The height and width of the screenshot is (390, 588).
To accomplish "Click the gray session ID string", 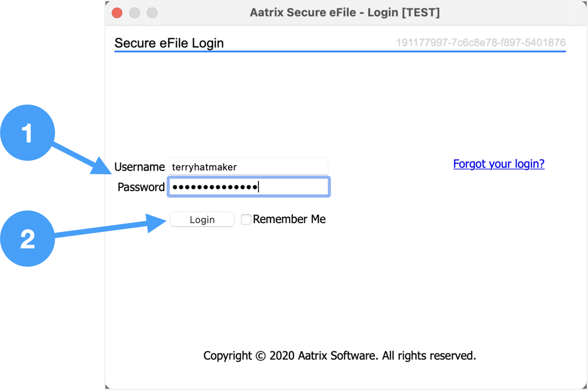I will coord(481,43).
